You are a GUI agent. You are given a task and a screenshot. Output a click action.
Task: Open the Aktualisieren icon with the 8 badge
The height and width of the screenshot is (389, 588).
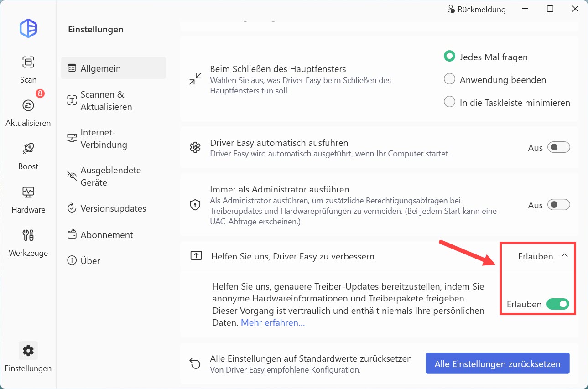pyautogui.click(x=28, y=105)
